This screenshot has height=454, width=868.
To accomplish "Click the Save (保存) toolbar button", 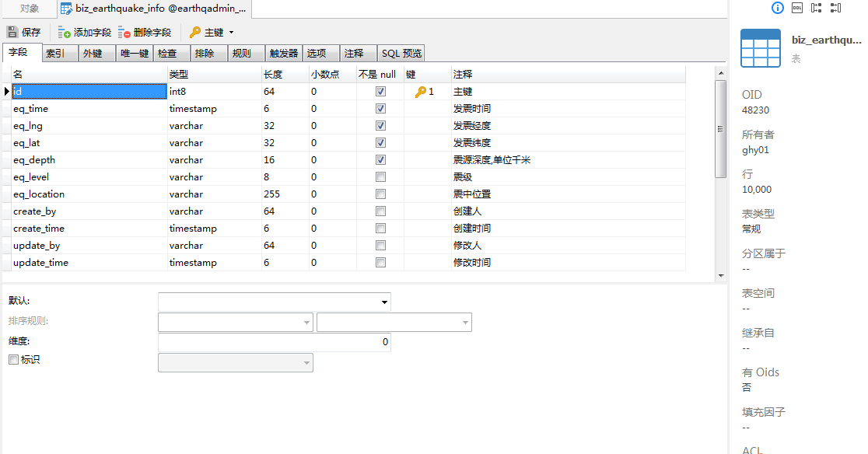I will pyautogui.click(x=24, y=33).
